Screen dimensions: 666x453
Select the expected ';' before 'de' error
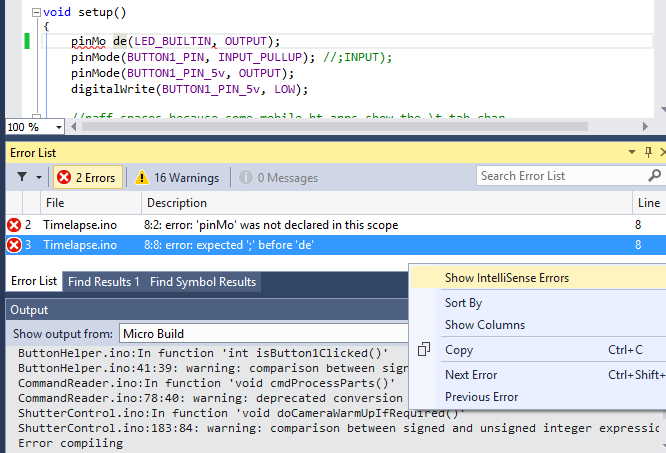(x=336, y=245)
